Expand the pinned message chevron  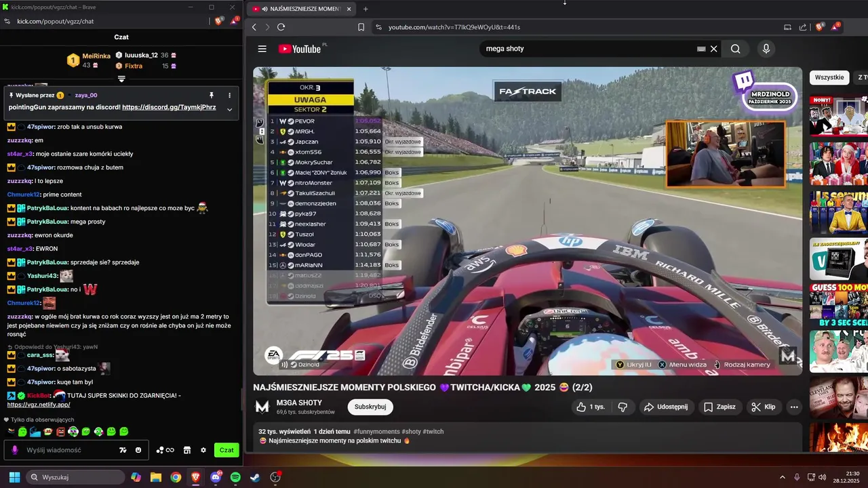tap(229, 109)
